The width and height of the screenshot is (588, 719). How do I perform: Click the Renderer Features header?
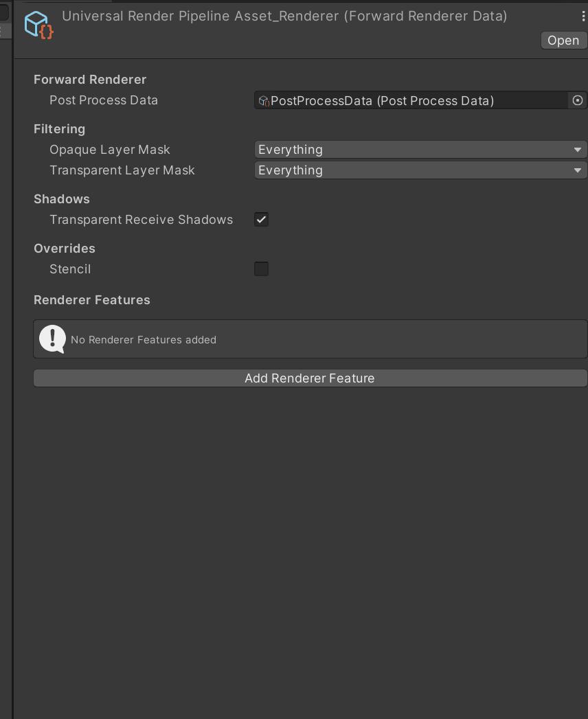pos(92,300)
